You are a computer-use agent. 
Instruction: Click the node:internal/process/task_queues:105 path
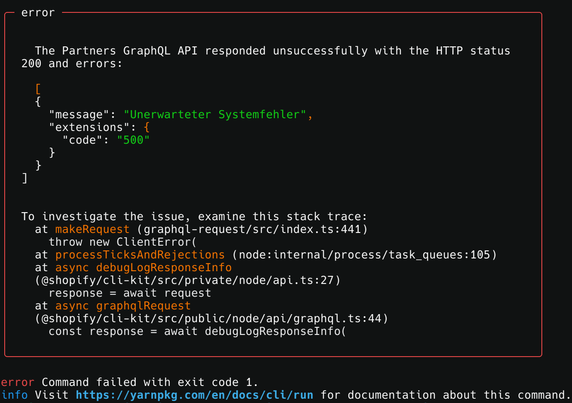coord(364,255)
